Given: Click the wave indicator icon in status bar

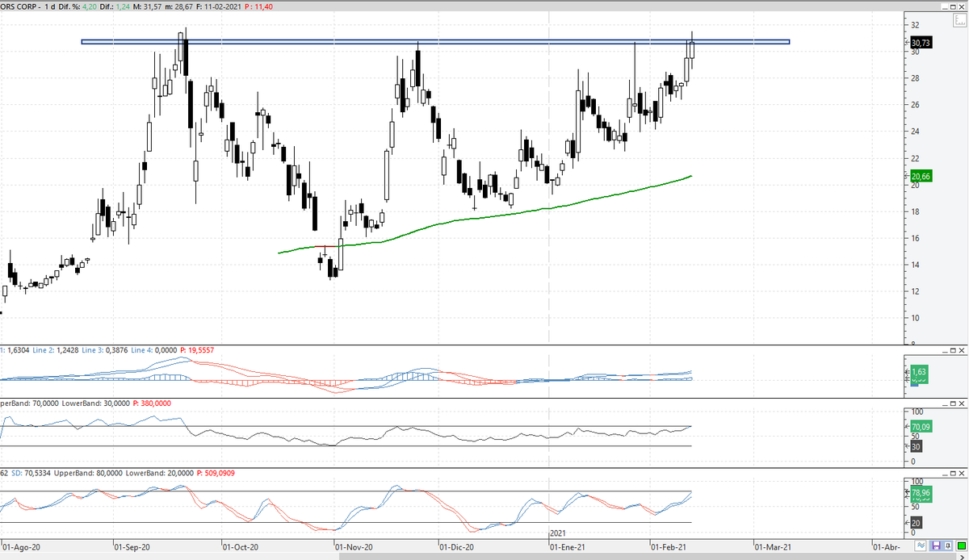Looking at the screenshot, I should point(921,545).
